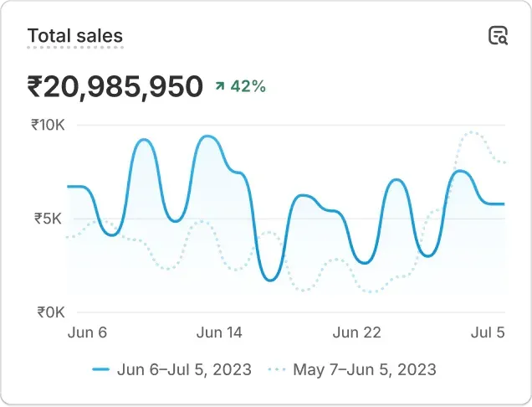Click the lowest dip of the solid line
The height and width of the screenshot is (407, 532).
[269, 280]
